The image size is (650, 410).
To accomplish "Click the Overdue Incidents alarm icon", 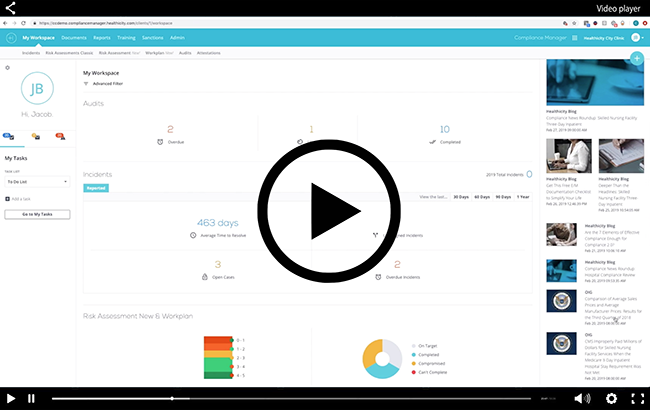I will click(378, 277).
